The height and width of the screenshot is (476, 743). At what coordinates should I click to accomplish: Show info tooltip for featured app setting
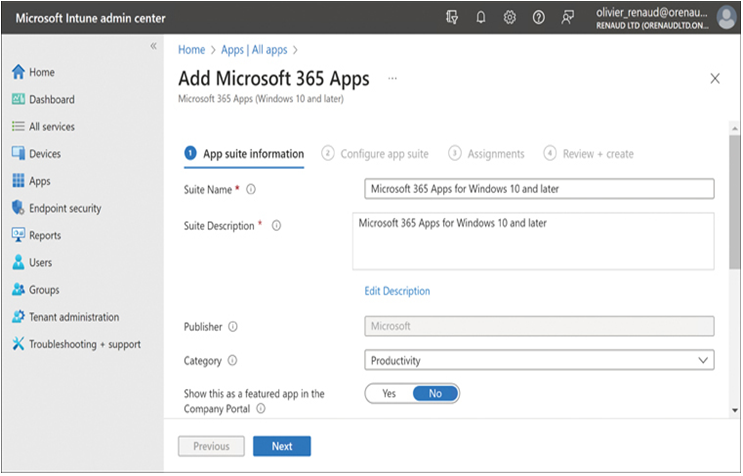click(261, 408)
